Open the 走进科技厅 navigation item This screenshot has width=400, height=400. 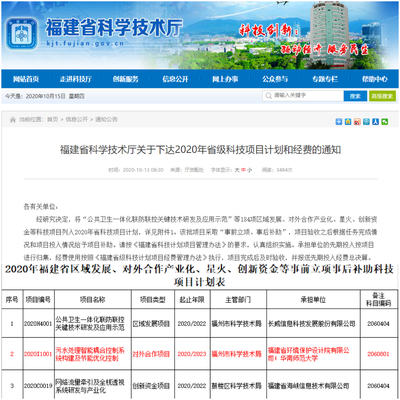(76, 79)
